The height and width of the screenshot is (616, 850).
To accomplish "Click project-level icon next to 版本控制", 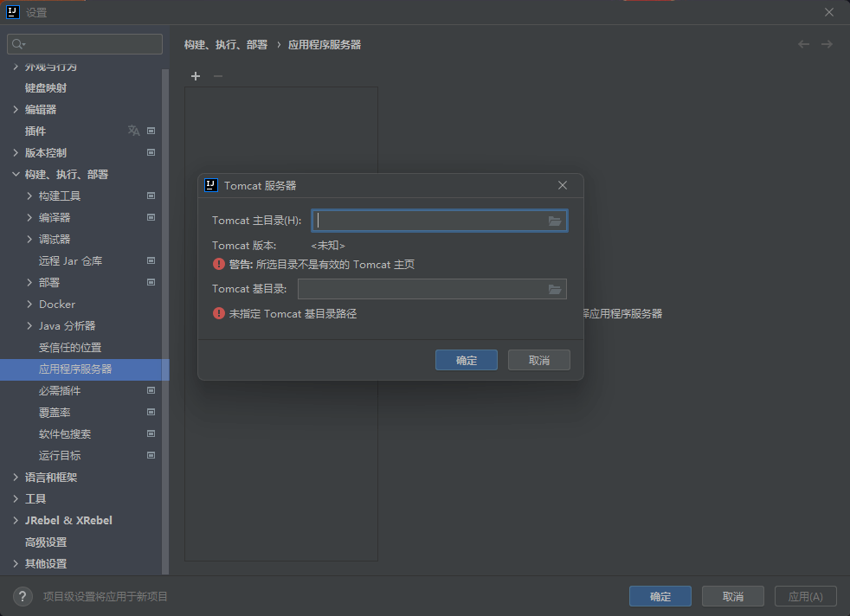I will (151, 152).
